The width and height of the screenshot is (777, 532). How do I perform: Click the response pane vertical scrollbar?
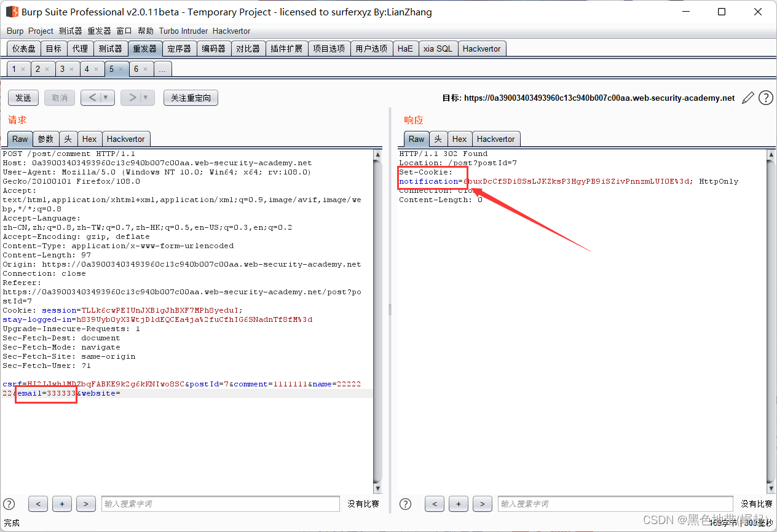(771, 321)
